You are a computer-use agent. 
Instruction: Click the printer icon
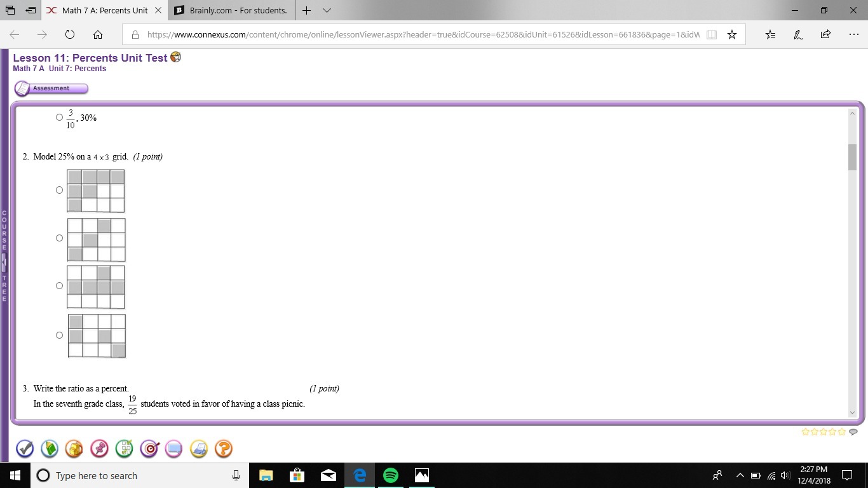[199, 449]
